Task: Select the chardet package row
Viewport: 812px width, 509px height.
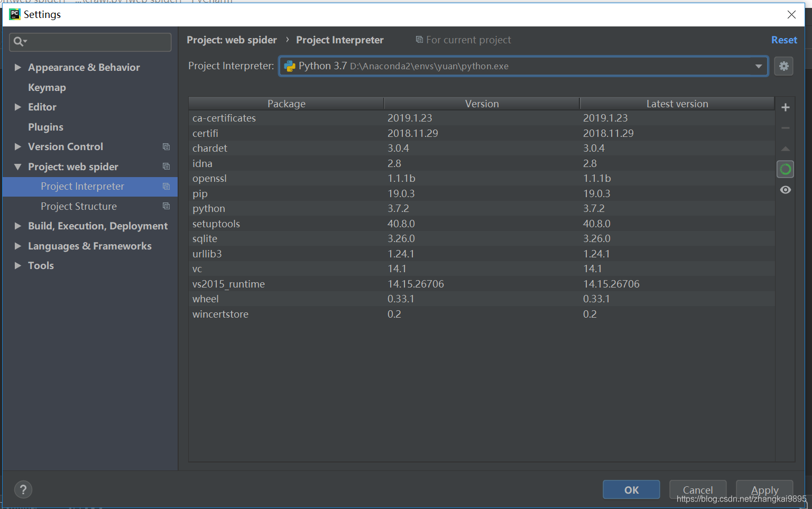Action: [x=482, y=148]
